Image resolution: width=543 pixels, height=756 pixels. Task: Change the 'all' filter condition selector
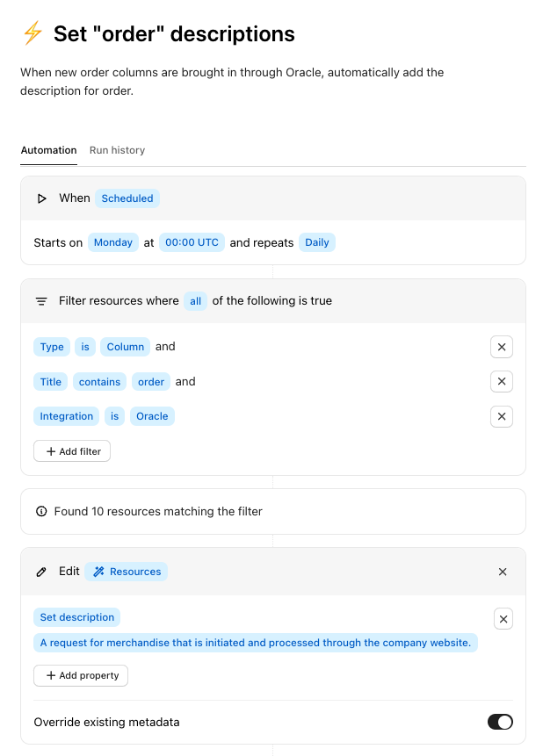(x=195, y=301)
